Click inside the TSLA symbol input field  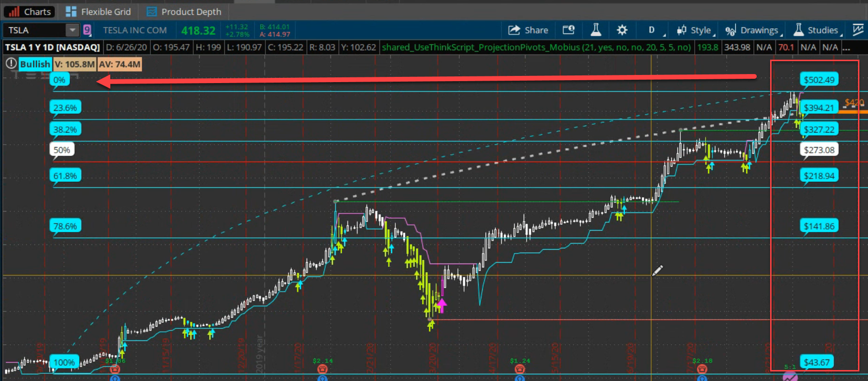[33, 30]
